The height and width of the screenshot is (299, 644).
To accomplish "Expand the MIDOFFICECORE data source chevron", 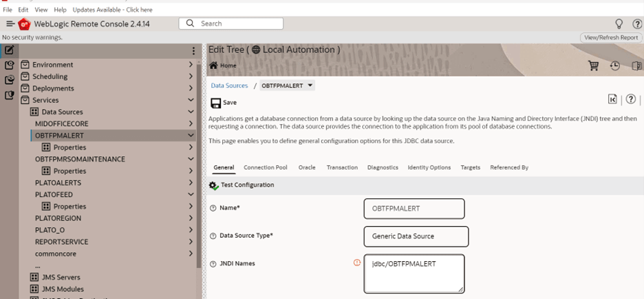I will pyautogui.click(x=191, y=123).
